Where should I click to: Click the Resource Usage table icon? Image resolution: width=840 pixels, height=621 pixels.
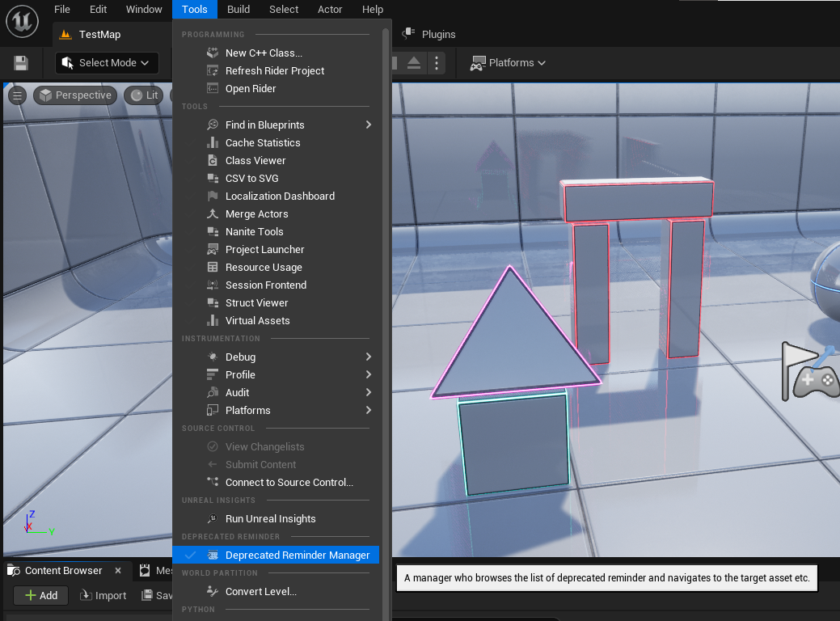click(x=213, y=267)
